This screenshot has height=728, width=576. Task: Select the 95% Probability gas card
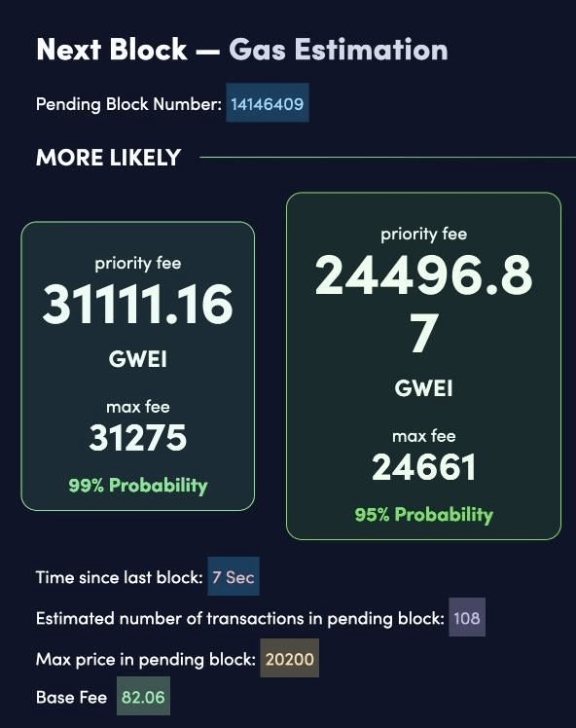pos(424,366)
